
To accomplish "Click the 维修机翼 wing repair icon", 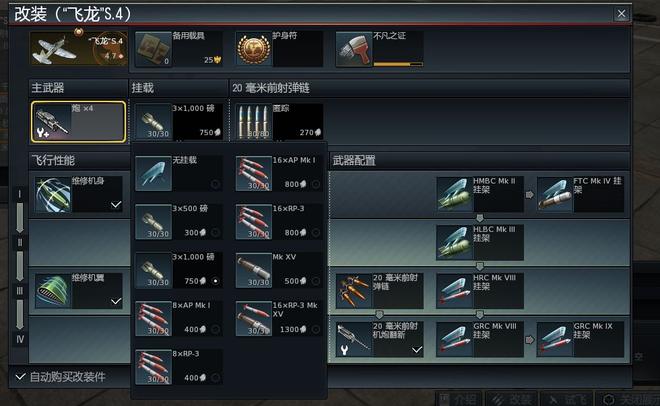I will (53, 291).
